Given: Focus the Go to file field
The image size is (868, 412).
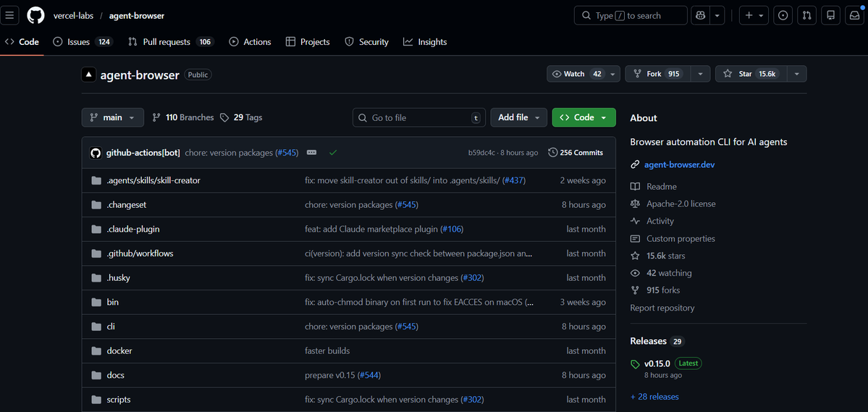Looking at the screenshot, I should point(419,117).
